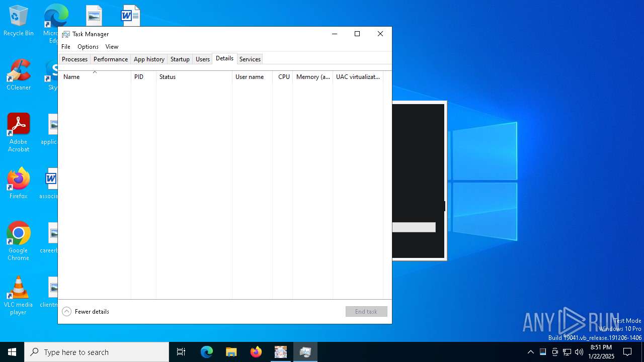Open the File menu in Task Manager
The width and height of the screenshot is (644, 362).
coord(66,46)
